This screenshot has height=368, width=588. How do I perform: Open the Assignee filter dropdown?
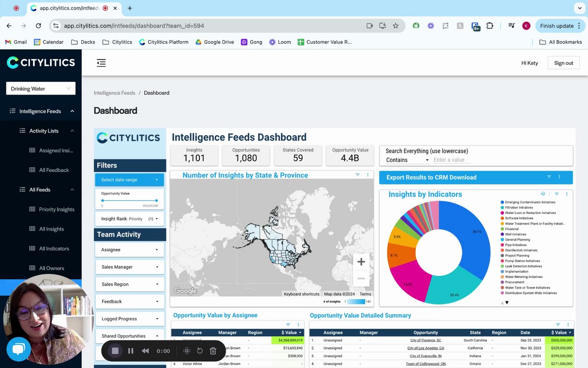point(130,250)
